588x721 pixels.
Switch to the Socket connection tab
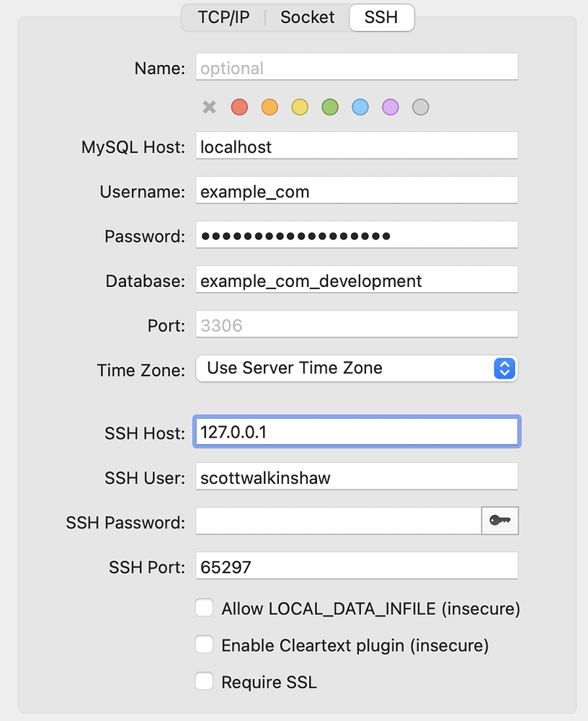point(307,17)
